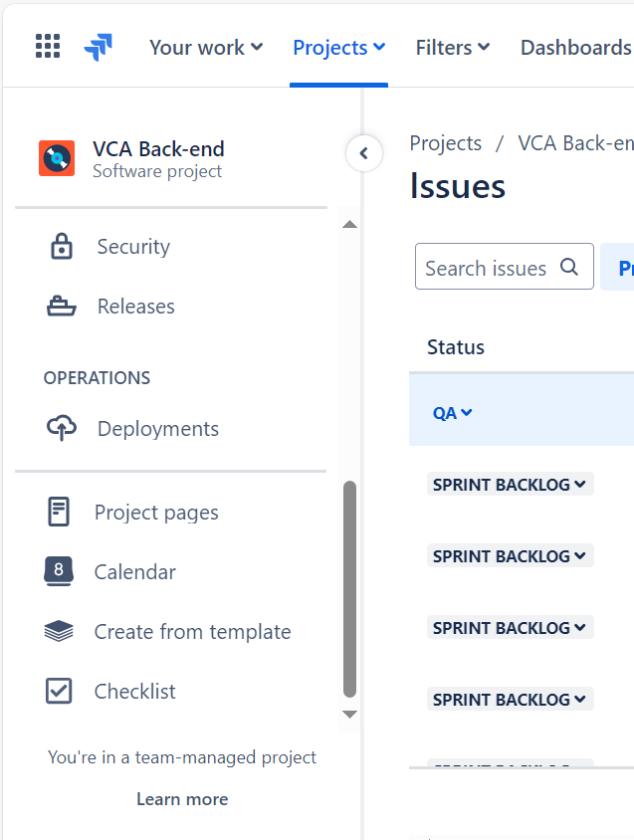Screen dimensions: 634x840
Task: Click the VCA Back-end project avatar
Action: 57,158
